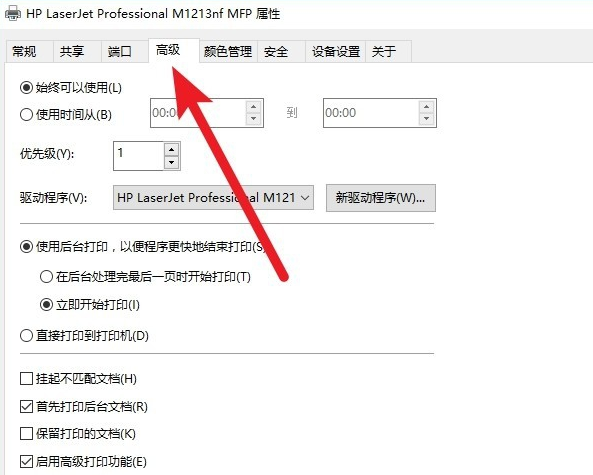This screenshot has height=475, width=593.
Task: Decrease start time with down arrow
Action: pos(253,119)
